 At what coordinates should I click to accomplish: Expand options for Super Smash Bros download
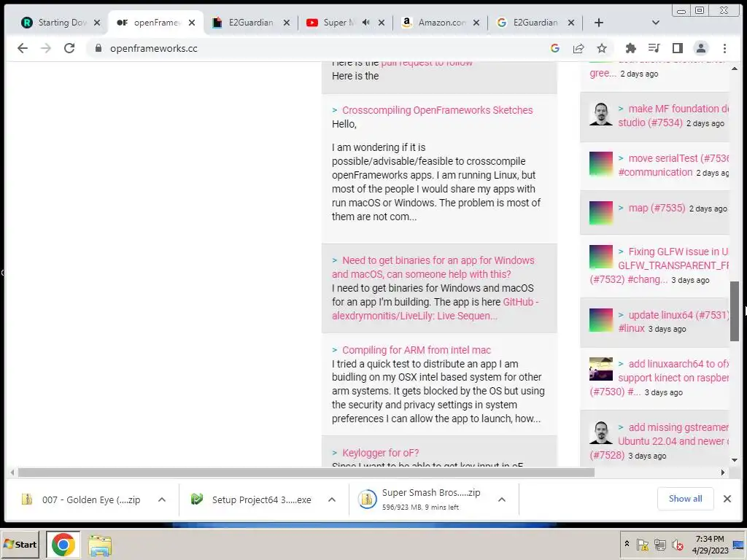(x=502, y=499)
